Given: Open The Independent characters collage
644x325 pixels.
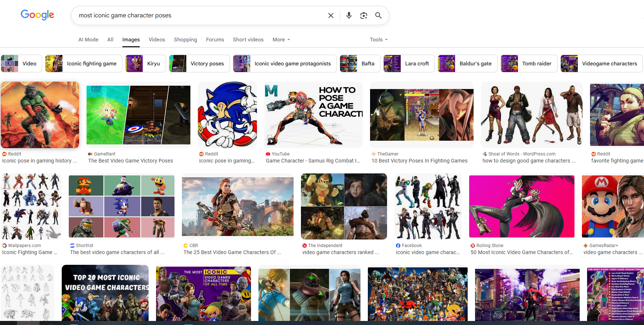Looking at the screenshot, I should (x=344, y=206).
